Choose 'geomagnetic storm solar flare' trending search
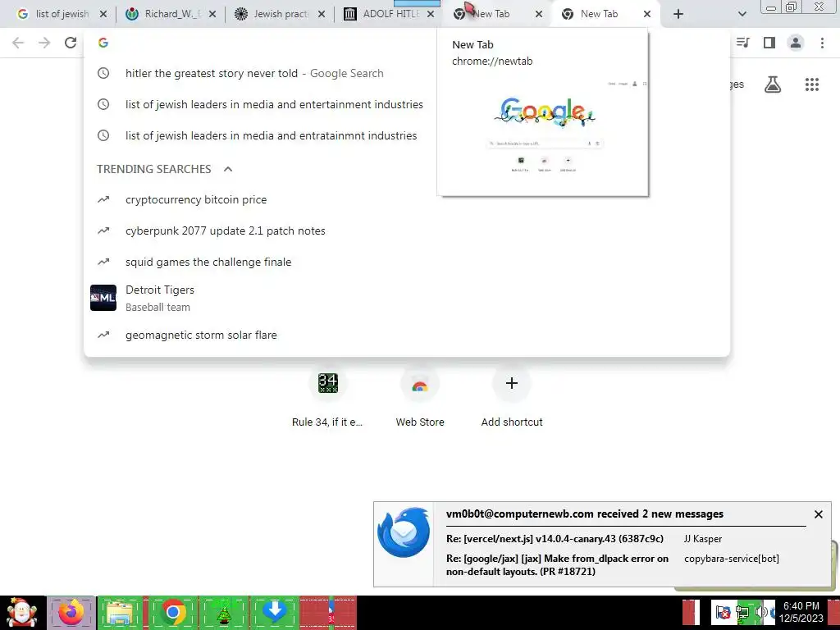This screenshot has width=840, height=630. (x=407, y=335)
